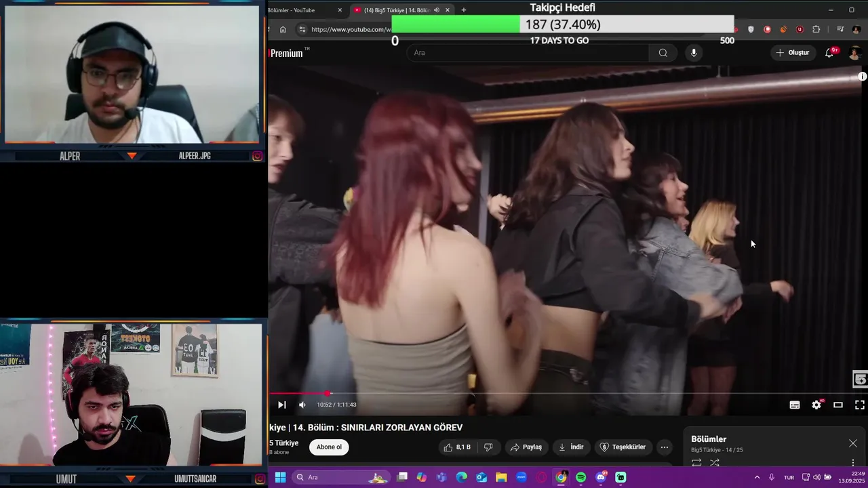Open Microsoft Teams from taskbar
This screenshot has width=868, height=488.
441,477
